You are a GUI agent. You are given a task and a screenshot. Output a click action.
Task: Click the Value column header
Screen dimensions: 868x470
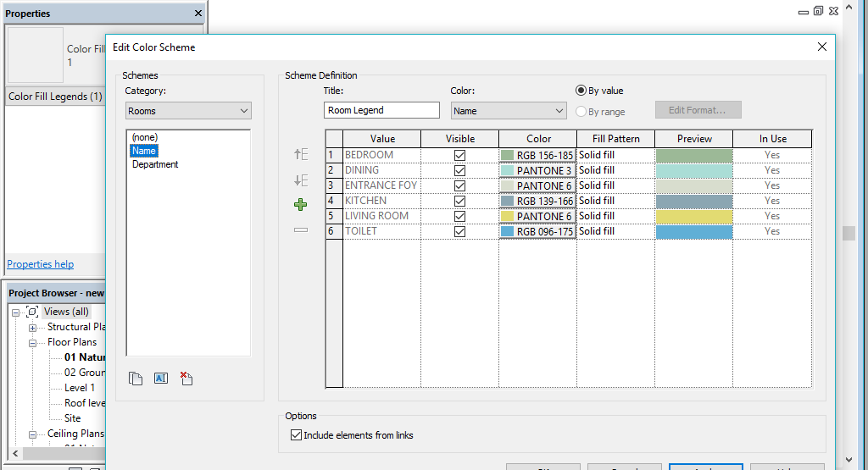(382, 138)
